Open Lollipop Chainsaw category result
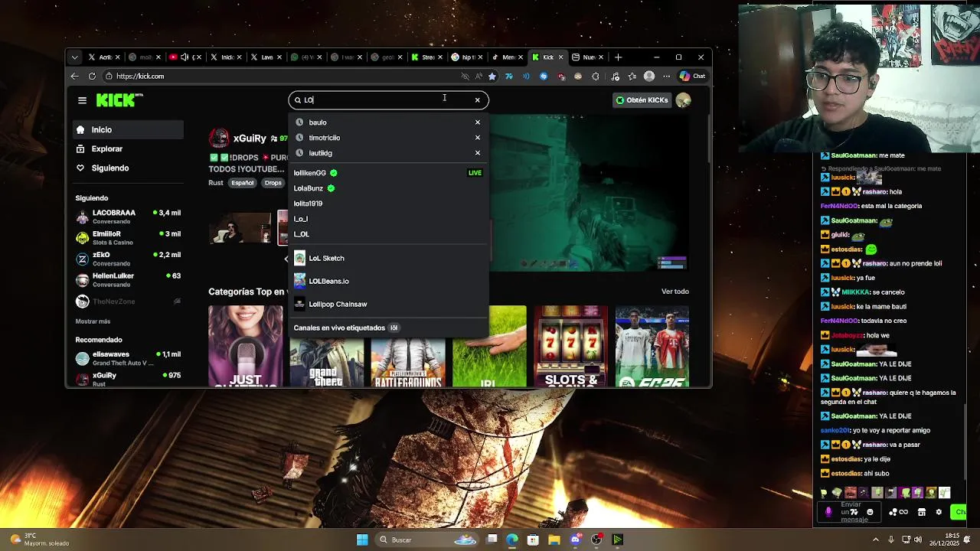The height and width of the screenshot is (551, 980). coord(388,304)
